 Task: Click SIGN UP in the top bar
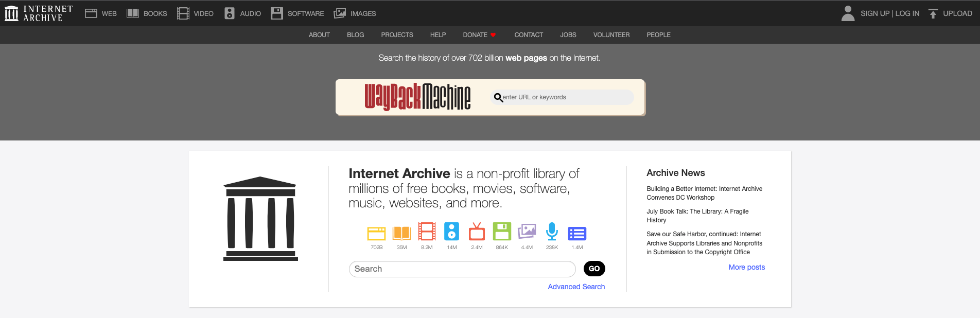click(x=875, y=13)
